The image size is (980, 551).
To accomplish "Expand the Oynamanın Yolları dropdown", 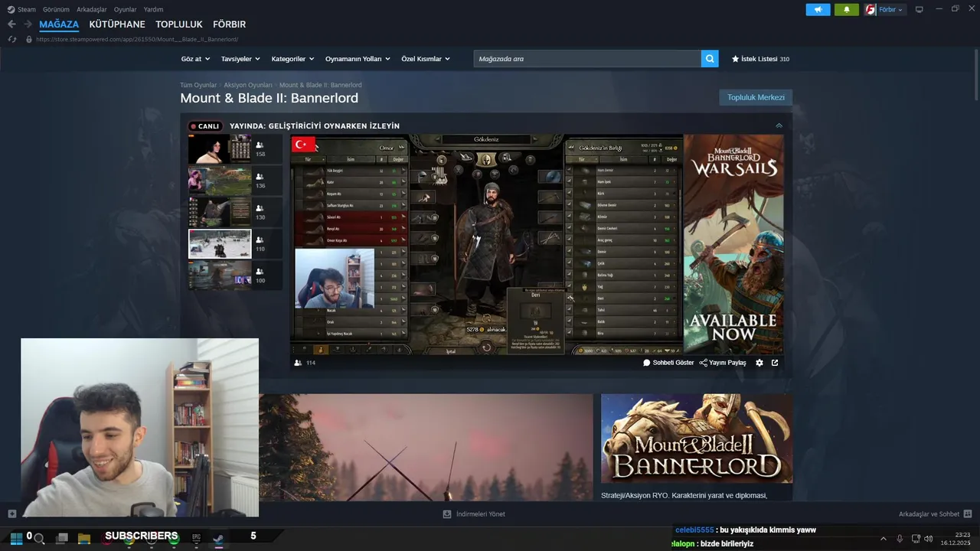I will coord(358,59).
